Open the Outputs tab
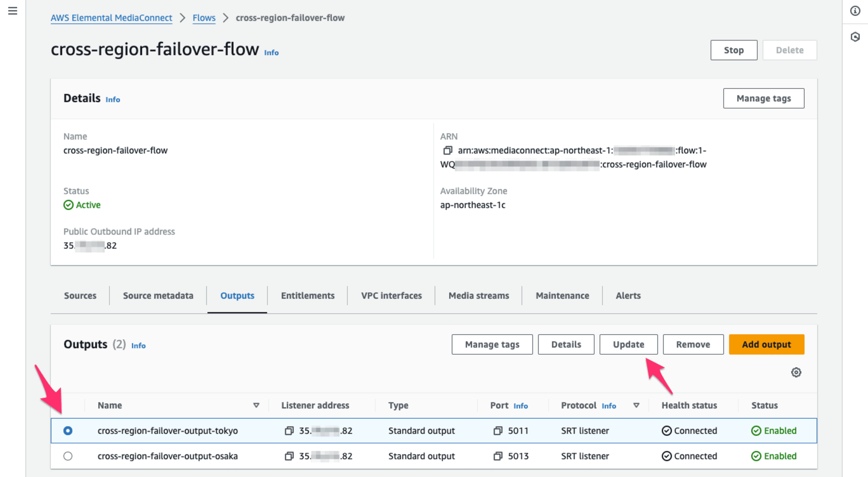868x477 pixels. tap(237, 296)
